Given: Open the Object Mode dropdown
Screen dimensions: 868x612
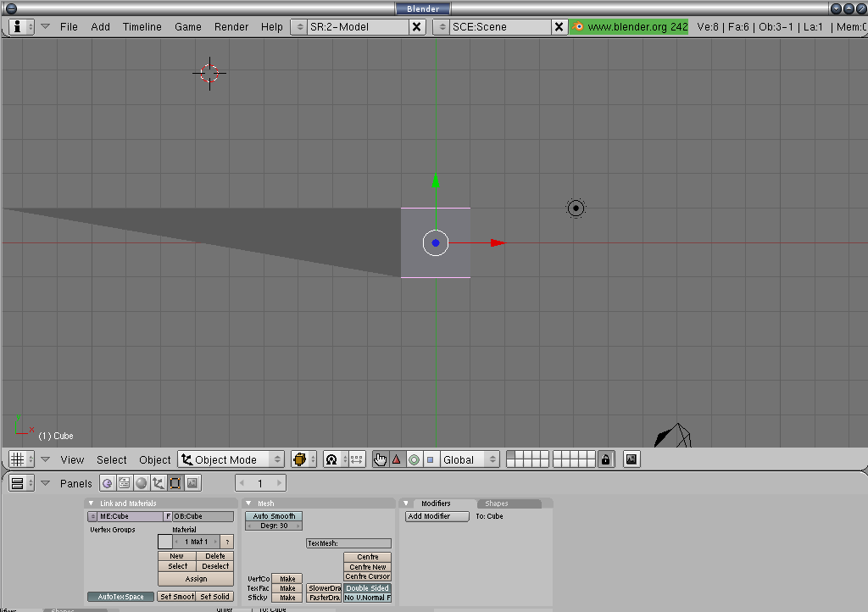Looking at the screenshot, I should click(231, 459).
